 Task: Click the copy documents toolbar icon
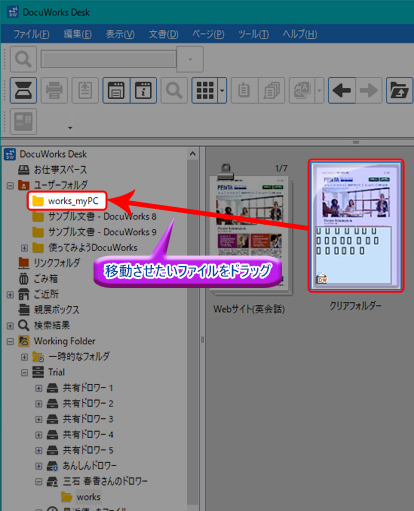(271, 90)
